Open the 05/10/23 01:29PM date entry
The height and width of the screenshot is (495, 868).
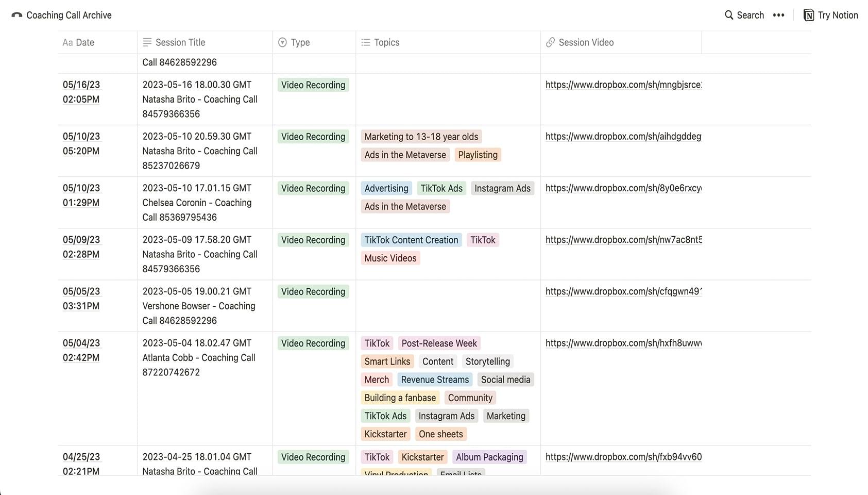(81, 195)
